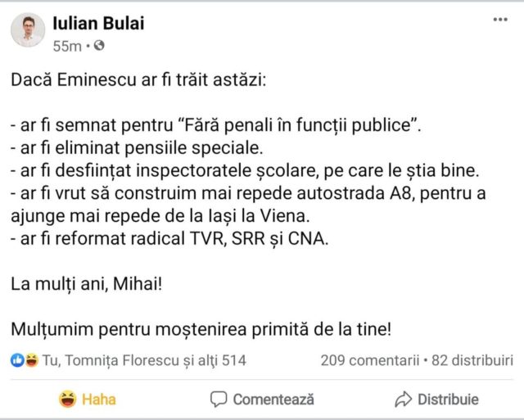524x420 pixels.
Task: Click the laughing emoji on the Haha button
Action: (x=67, y=400)
